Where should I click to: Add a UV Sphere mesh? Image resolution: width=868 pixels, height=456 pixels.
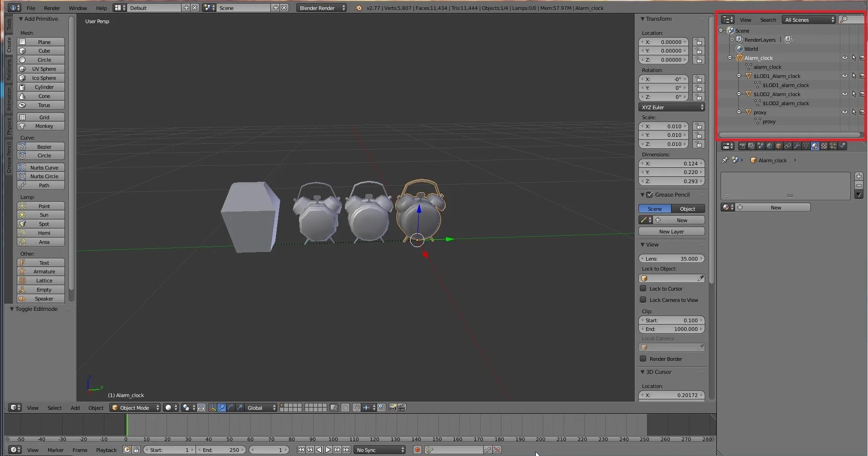pos(41,69)
